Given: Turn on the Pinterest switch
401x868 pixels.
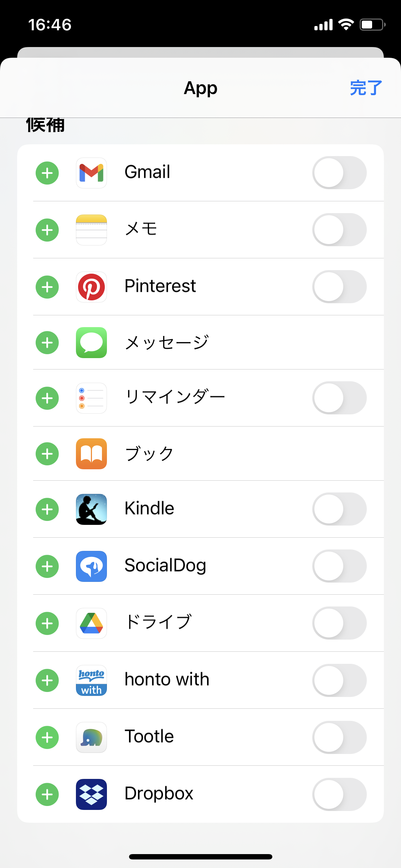Looking at the screenshot, I should point(339,287).
